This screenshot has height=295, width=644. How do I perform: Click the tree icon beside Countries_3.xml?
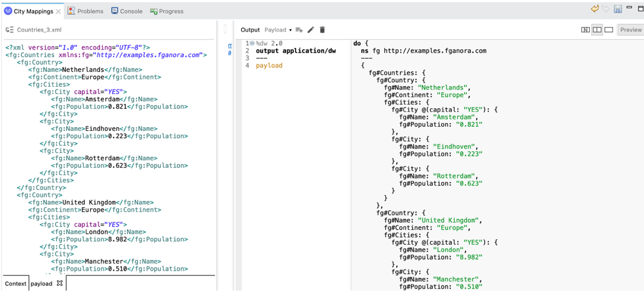[9, 30]
